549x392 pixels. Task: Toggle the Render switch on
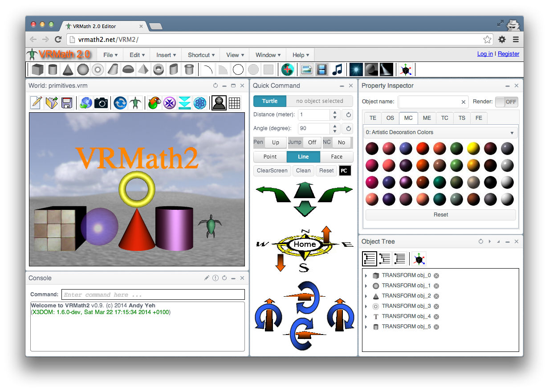(507, 102)
